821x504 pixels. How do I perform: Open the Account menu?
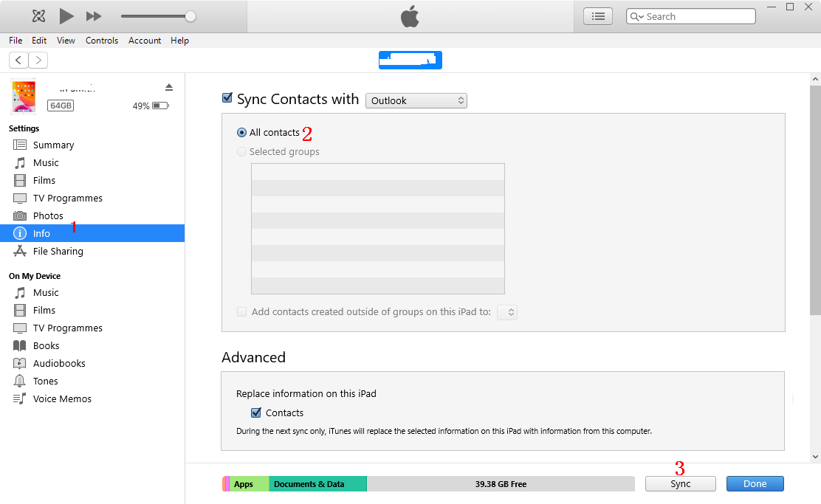pyautogui.click(x=145, y=41)
